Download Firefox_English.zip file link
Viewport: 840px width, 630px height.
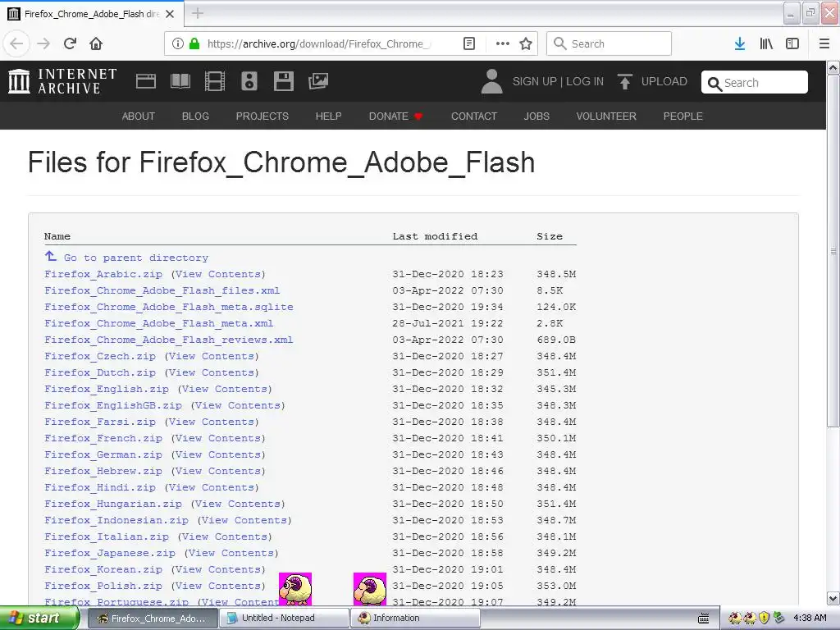(x=107, y=389)
